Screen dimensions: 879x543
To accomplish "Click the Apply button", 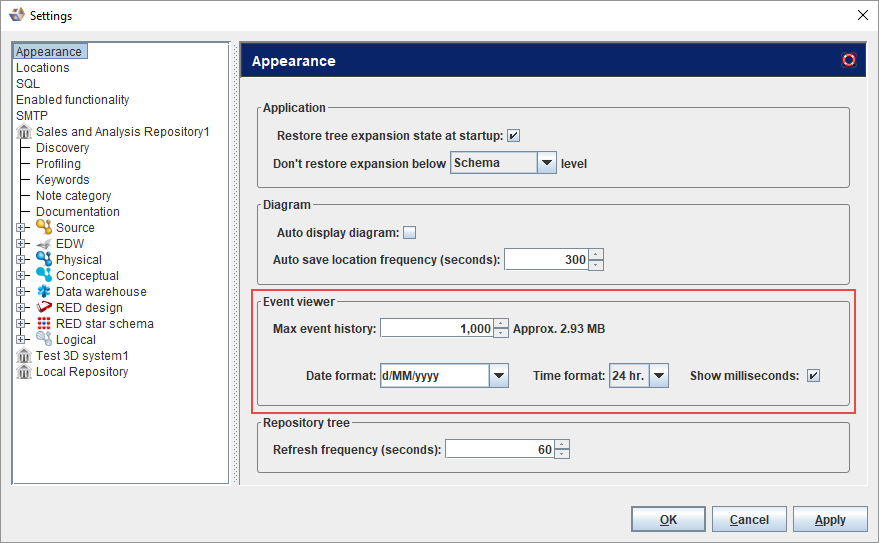I will [830, 520].
